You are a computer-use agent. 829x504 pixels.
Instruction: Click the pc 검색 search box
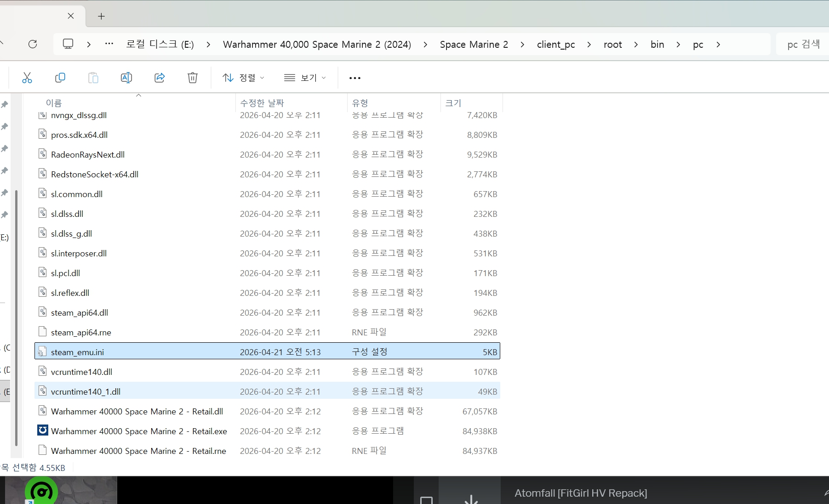[x=803, y=44]
